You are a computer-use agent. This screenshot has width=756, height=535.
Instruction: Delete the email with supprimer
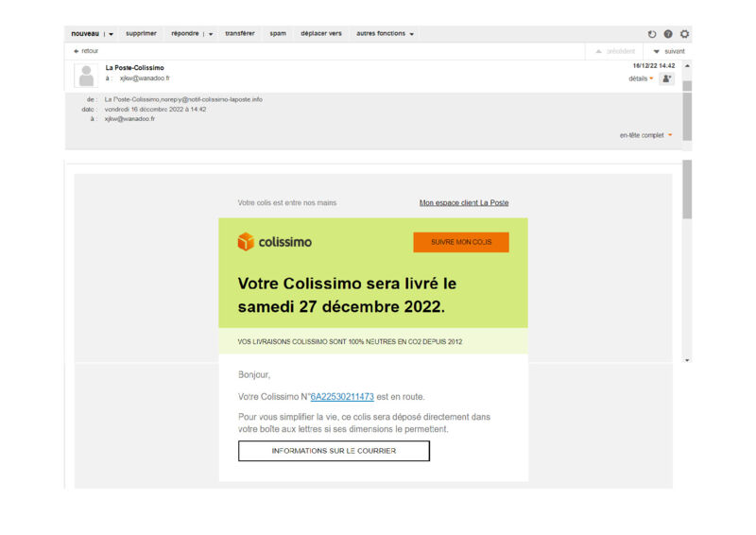tap(141, 33)
